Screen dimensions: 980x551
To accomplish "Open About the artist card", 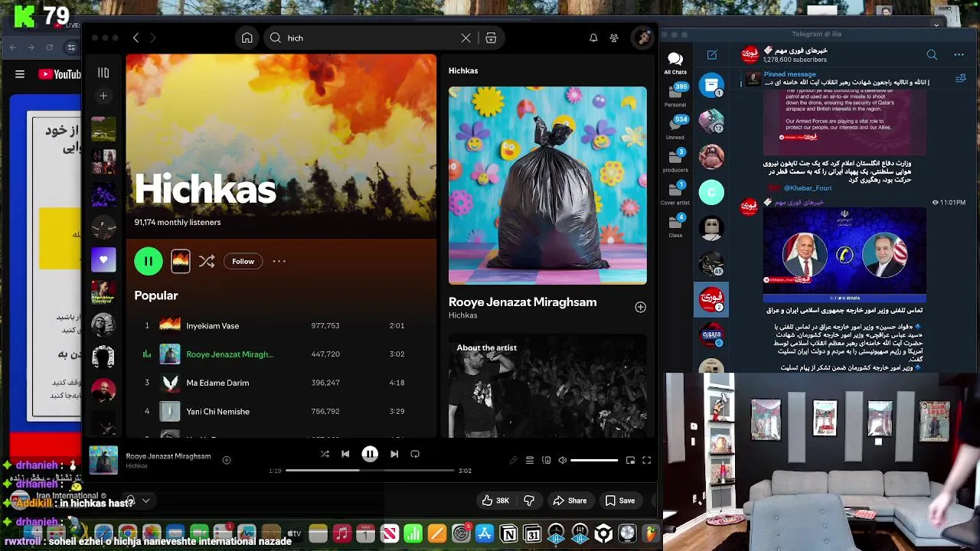I will click(547, 386).
